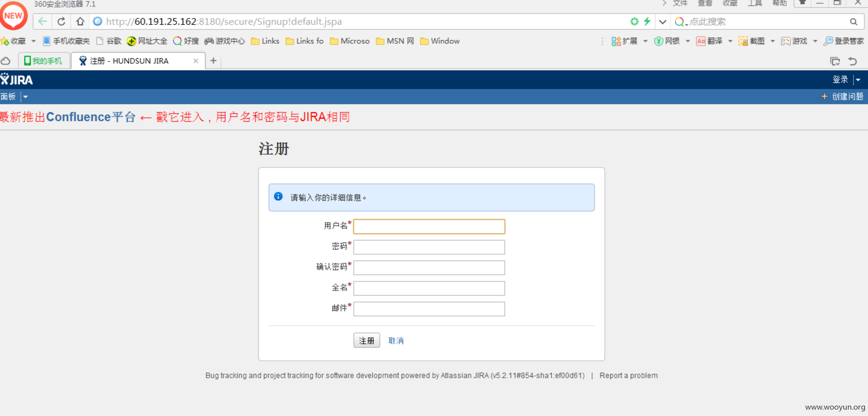Click the cloud icon left of tabs
The height and width of the screenshot is (416, 868).
[x=6, y=61]
